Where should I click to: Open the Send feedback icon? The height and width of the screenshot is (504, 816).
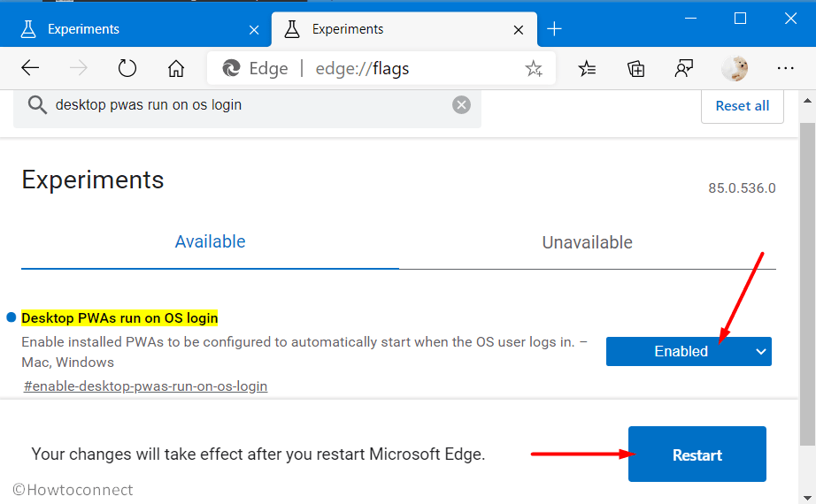(684, 68)
